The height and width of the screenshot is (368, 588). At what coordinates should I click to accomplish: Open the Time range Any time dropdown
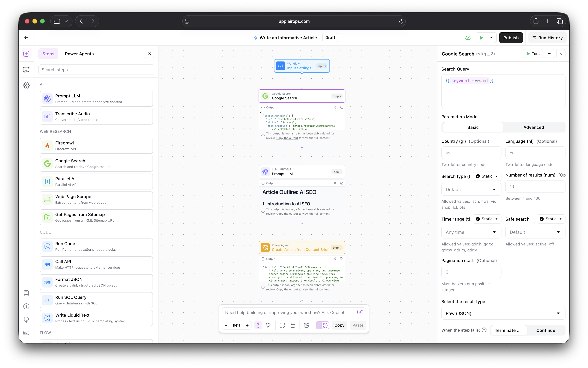(x=471, y=232)
